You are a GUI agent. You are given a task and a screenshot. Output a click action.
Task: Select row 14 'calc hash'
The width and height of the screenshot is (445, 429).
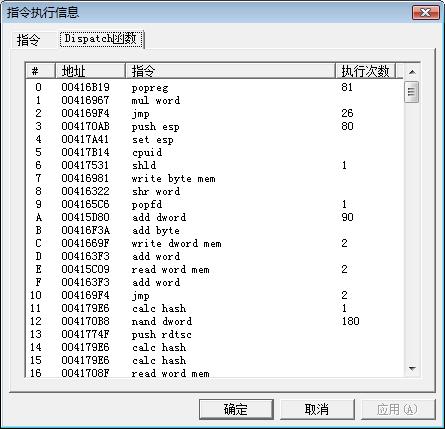214,347
